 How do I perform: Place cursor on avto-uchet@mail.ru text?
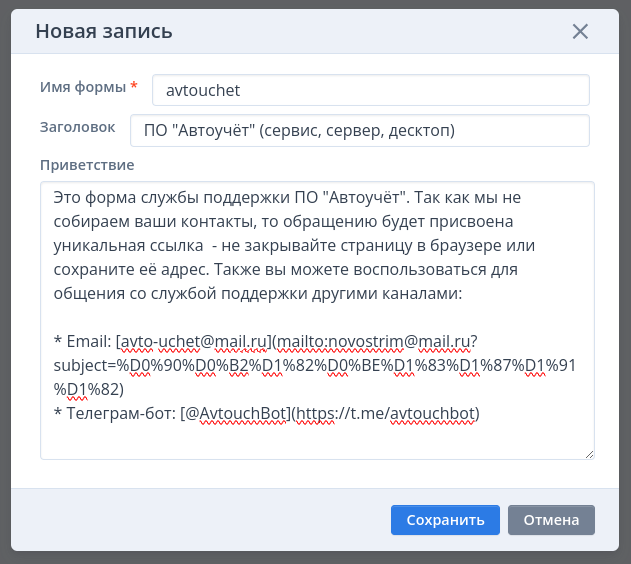click(x=194, y=342)
